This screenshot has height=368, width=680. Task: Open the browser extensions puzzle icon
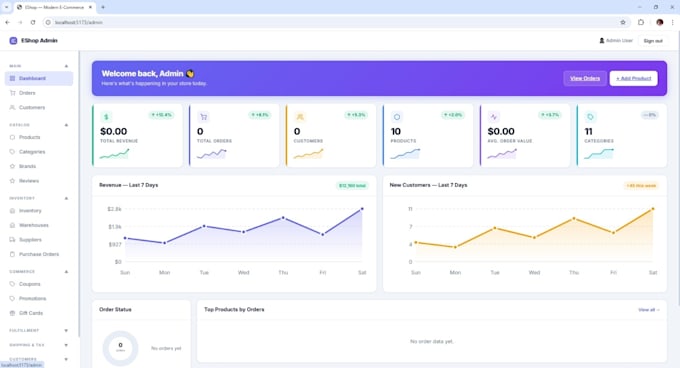pos(641,22)
